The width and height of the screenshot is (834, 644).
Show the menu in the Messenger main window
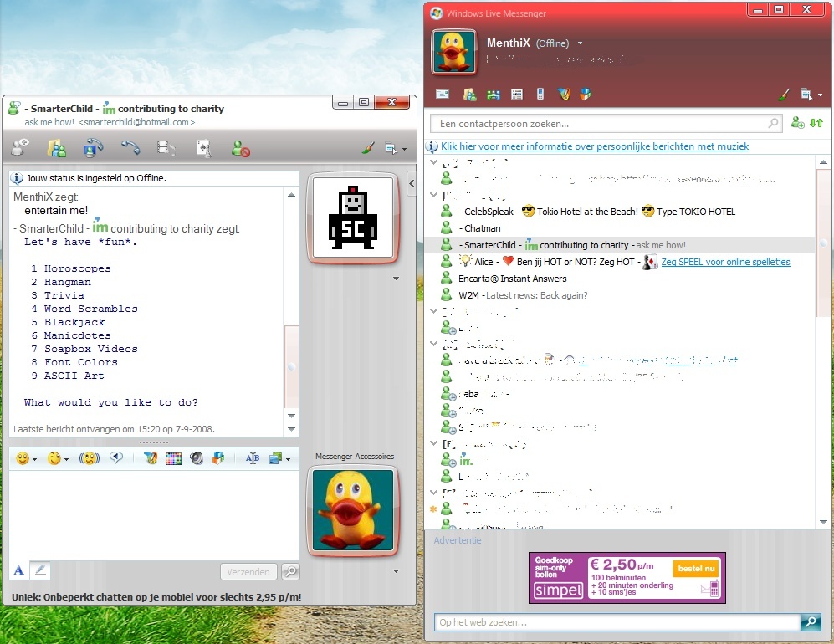click(x=811, y=95)
